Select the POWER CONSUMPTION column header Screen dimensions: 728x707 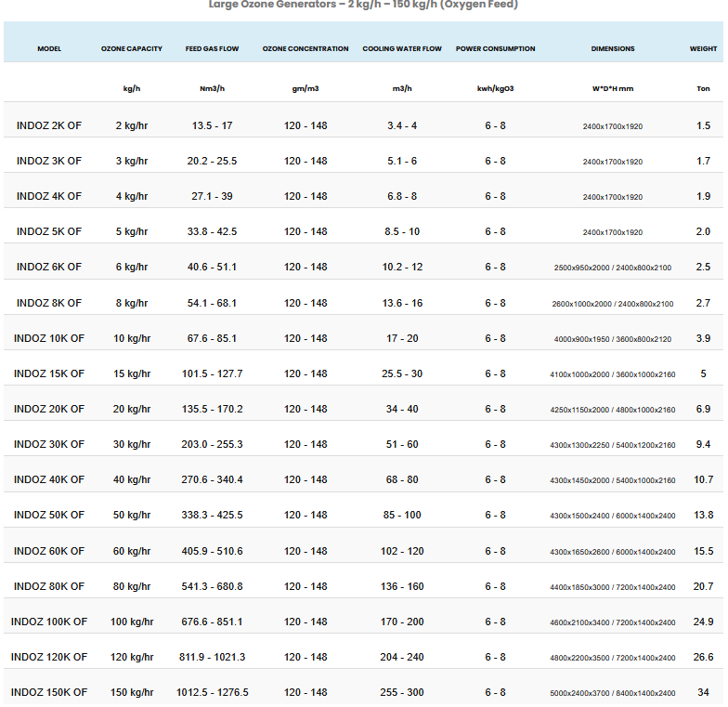coord(495,49)
